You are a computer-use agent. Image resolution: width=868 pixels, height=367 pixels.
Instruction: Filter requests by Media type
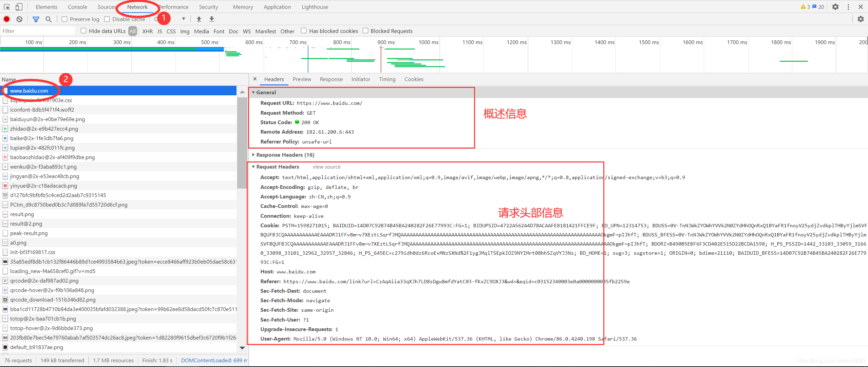click(201, 31)
